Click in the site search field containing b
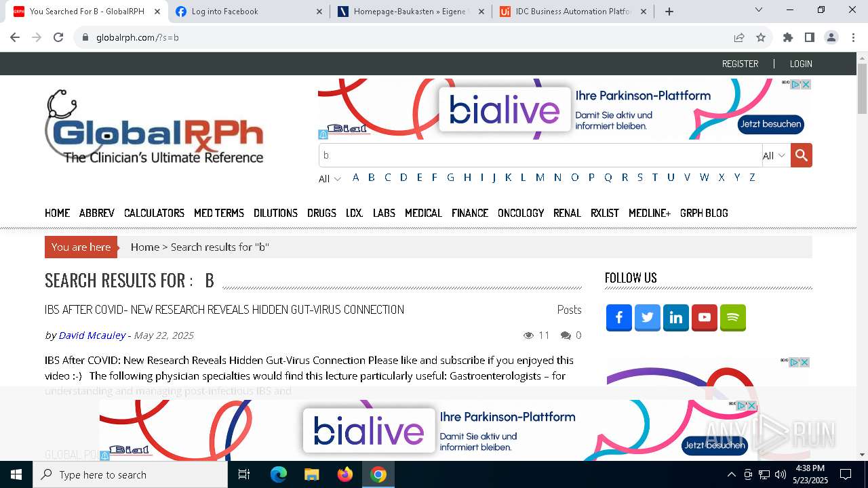The width and height of the screenshot is (868, 488). point(540,155)
